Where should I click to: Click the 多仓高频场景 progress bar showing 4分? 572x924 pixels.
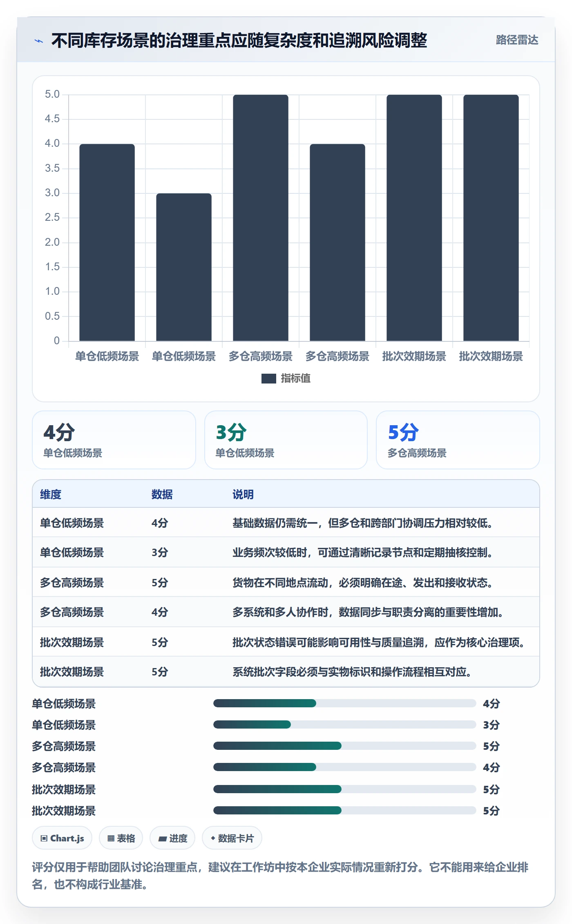click(x=344, y=767)
